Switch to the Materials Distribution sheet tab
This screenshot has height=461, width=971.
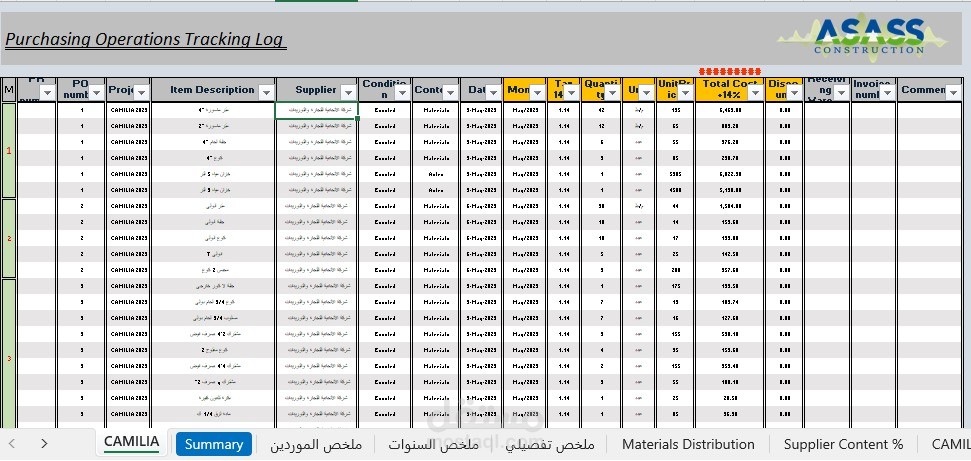pyautogui.click(x=688, y=444)
